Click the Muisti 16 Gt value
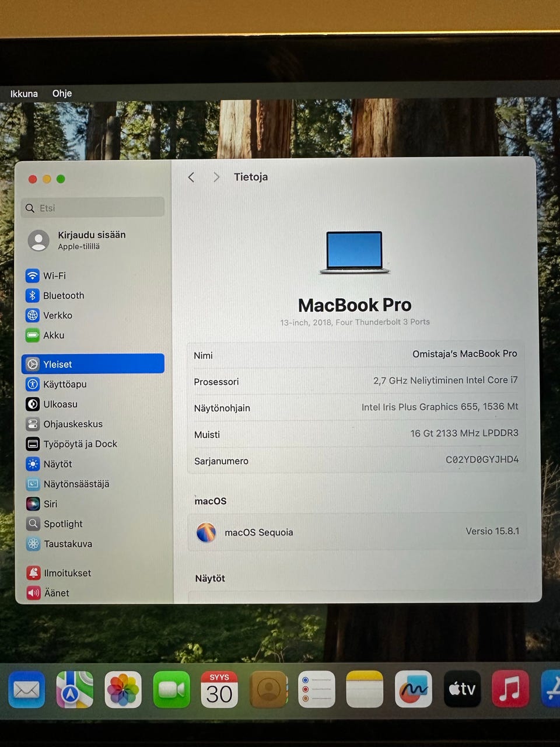 pyautogui.click(x=464, y=433)
